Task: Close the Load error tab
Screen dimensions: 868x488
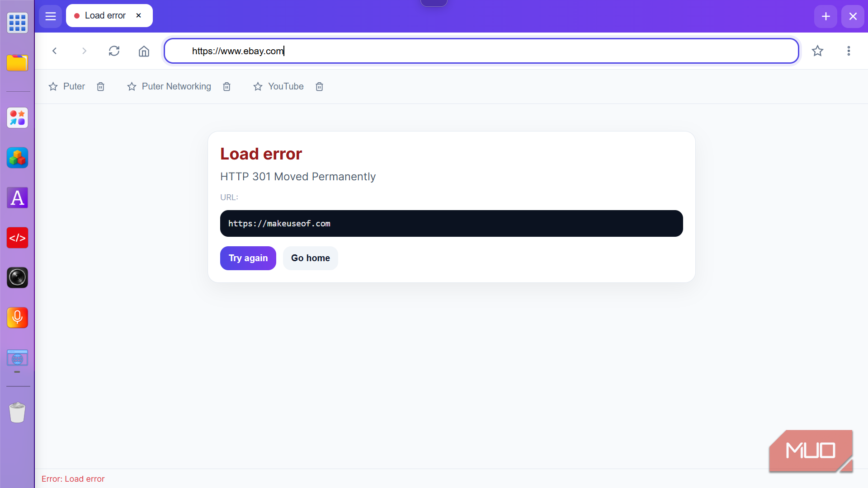Action: 139,15
